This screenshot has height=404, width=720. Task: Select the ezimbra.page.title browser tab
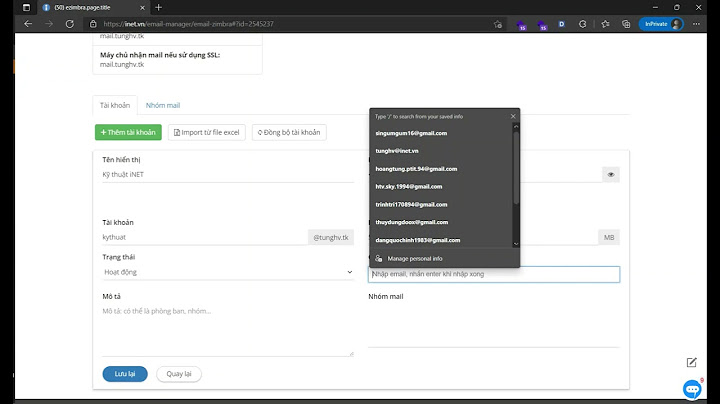(92, 7)
